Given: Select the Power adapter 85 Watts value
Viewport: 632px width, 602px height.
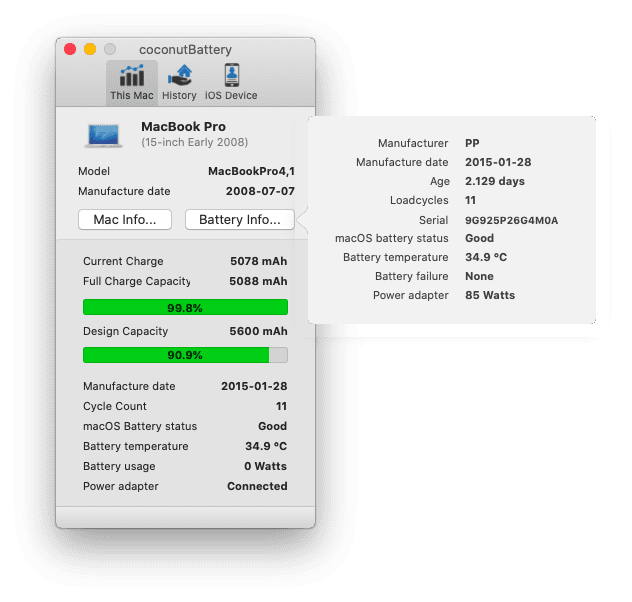Looking at the screenshot, I should (490, 295).
